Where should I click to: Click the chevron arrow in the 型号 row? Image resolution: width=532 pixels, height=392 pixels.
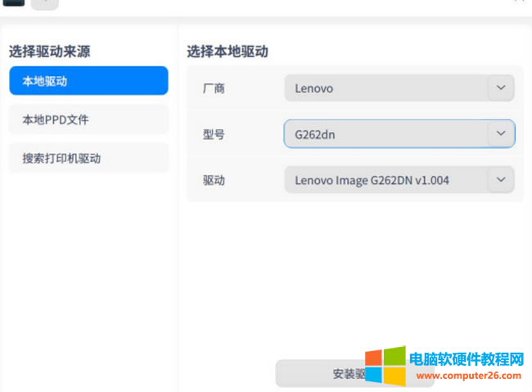pos(501,134)
